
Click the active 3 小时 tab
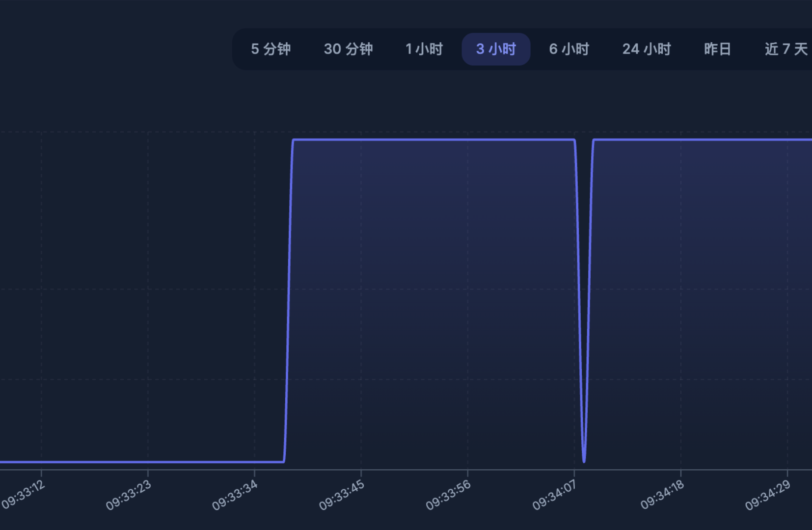(x=496, y=49)
